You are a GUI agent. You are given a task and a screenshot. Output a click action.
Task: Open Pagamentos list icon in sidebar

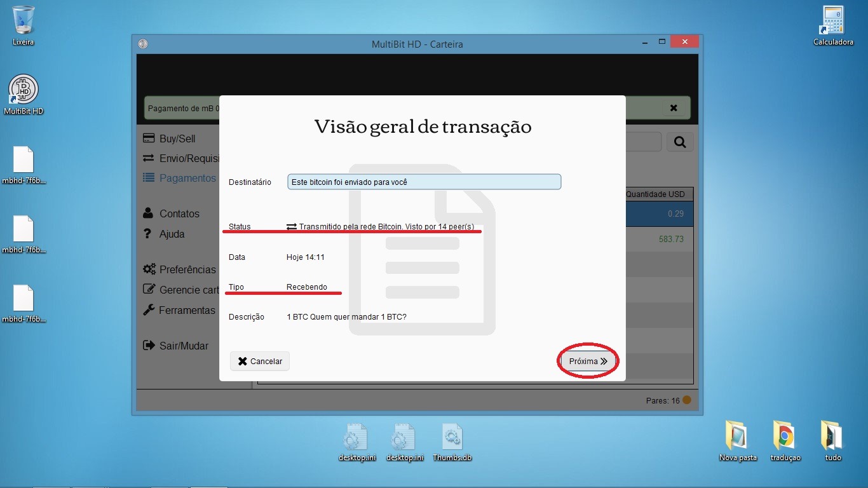coord(149,178)
